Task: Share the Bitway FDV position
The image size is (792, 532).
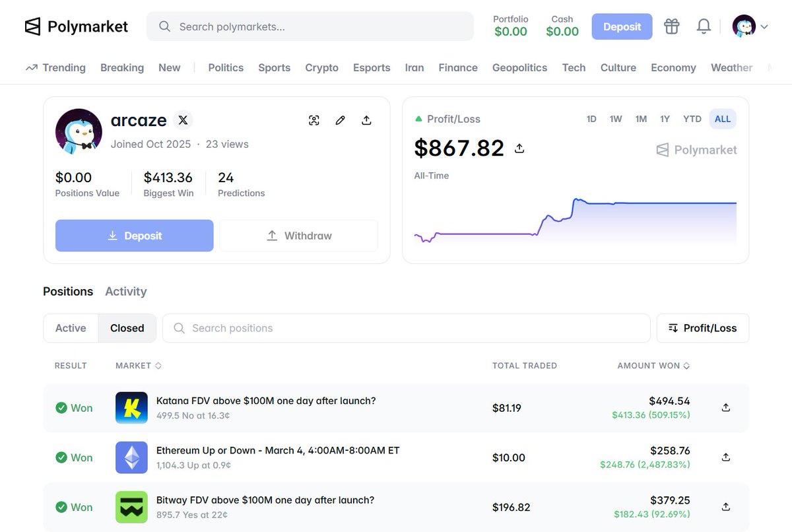Action: [x=726, y=506]
